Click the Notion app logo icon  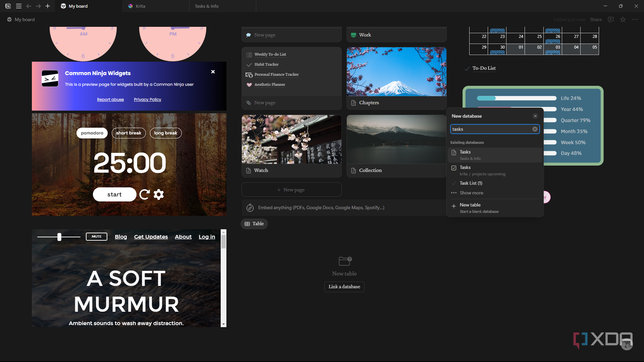tap(8, 6)
